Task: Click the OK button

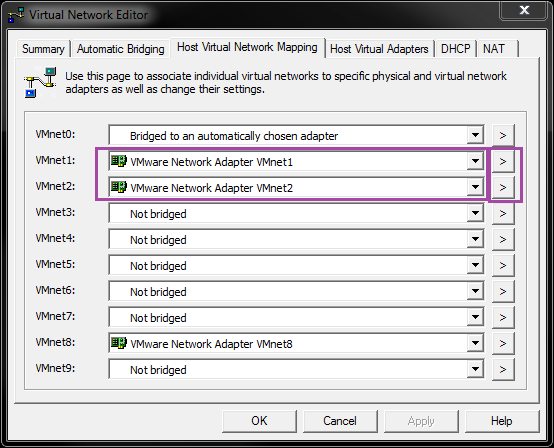Action: 259,421
